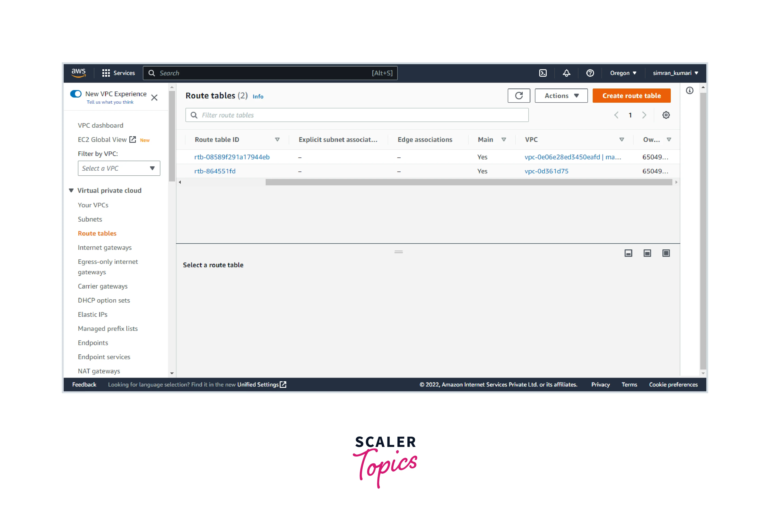Viewport: 770px width, 532px height.
Task: Collapse Virtual private cloud section
Action: click(71, 190)
